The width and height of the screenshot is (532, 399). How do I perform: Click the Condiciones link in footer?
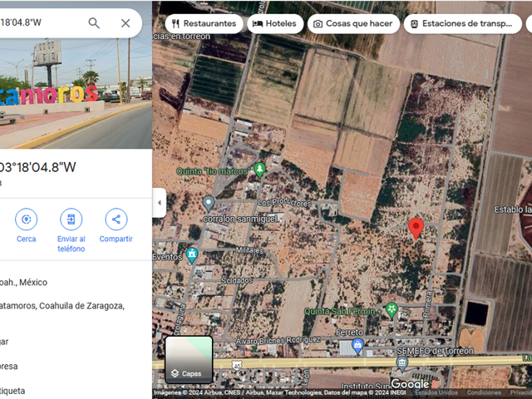tap(483, 392)
